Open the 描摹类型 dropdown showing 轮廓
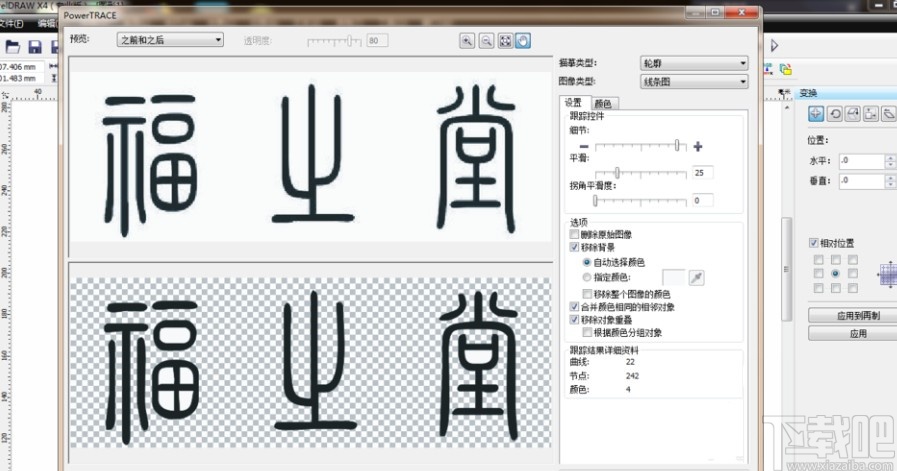The image size is (897, 471). tap(693, 63)
